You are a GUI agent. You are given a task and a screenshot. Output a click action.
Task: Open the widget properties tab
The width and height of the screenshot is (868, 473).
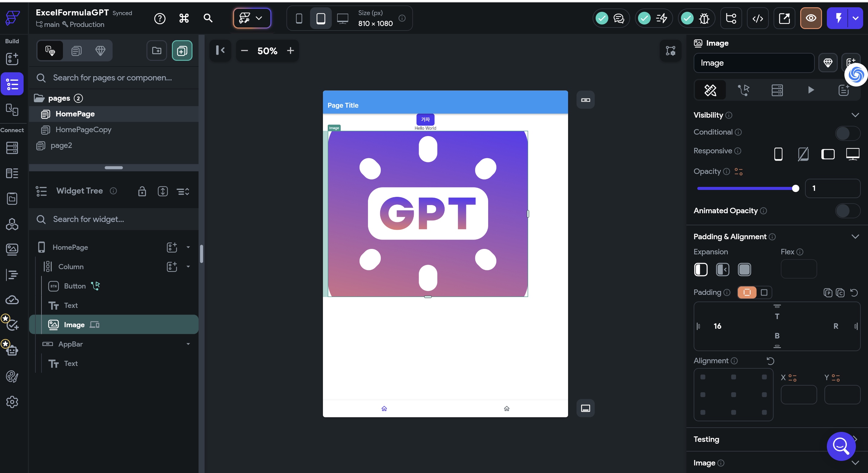click(710, 90)
